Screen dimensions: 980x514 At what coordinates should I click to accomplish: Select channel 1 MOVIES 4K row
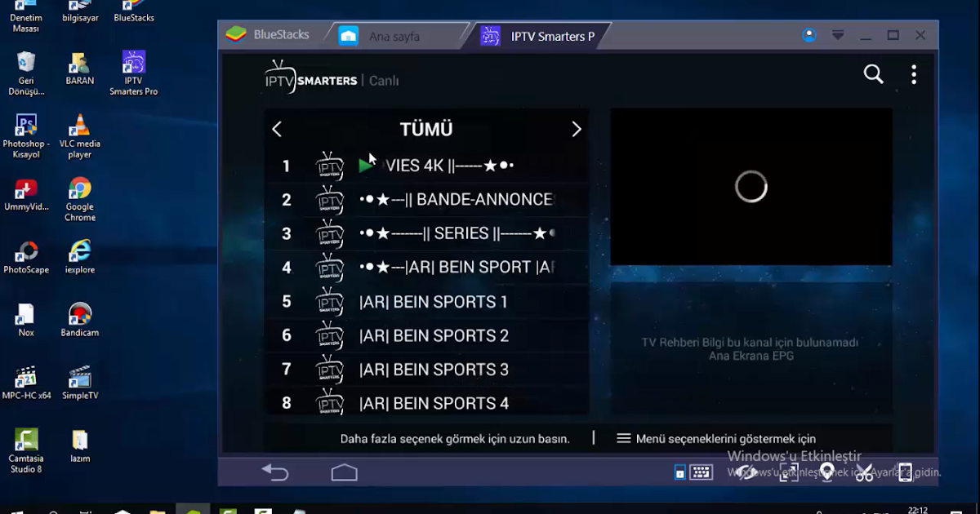point(426,166)
